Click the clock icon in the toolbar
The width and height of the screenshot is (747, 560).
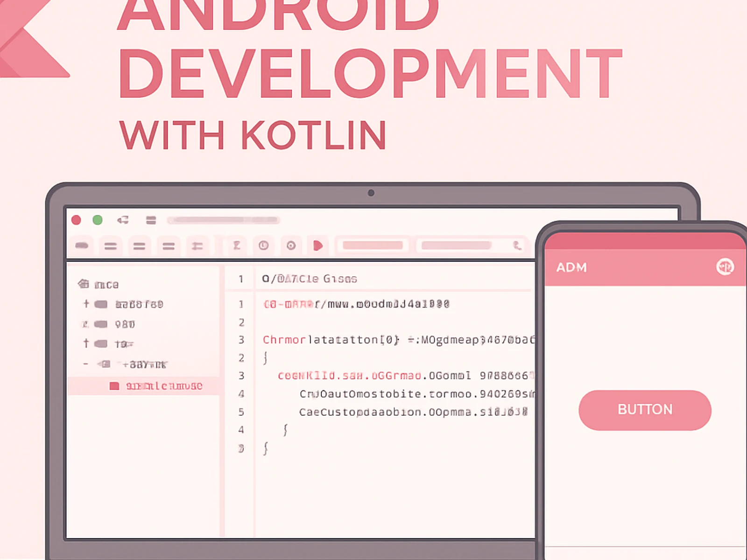click(x=264, y=245)
